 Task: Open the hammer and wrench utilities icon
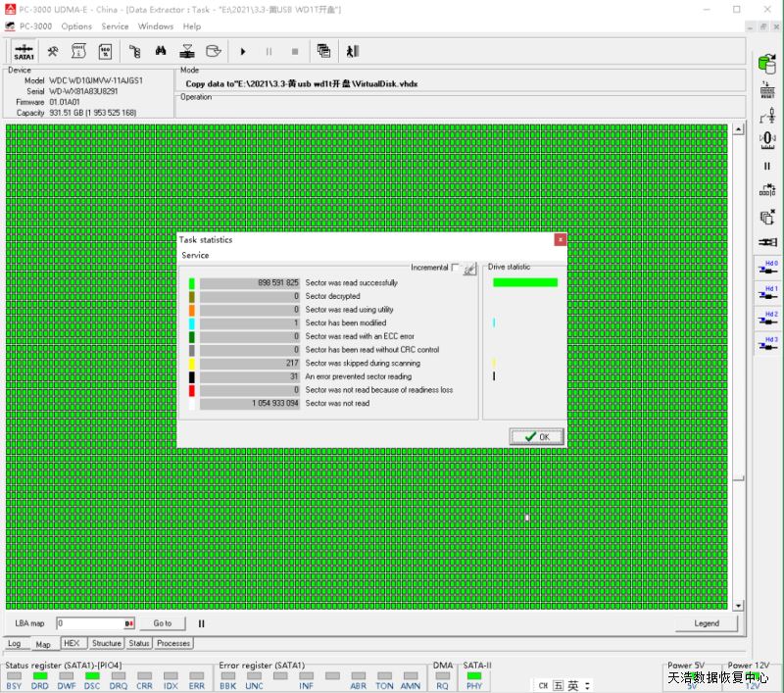(x=53, y=51)
